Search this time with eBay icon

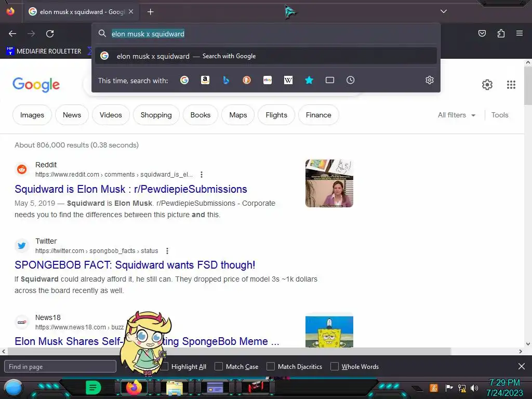click(x=268, y=80)
